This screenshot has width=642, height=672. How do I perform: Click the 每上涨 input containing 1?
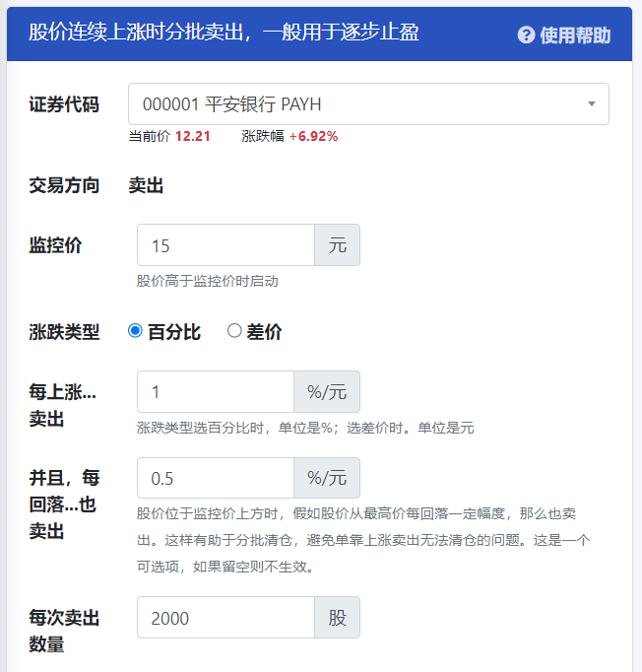click(x=216, y=391)
